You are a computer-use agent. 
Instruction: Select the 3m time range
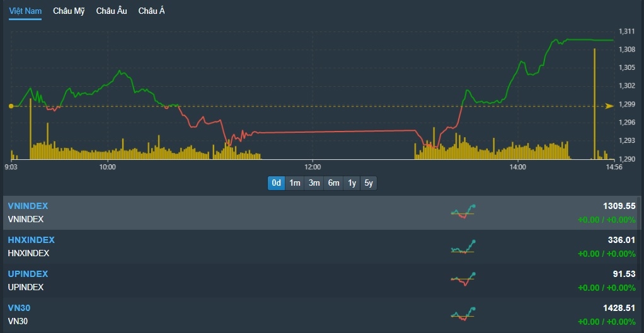click(314, 183)
